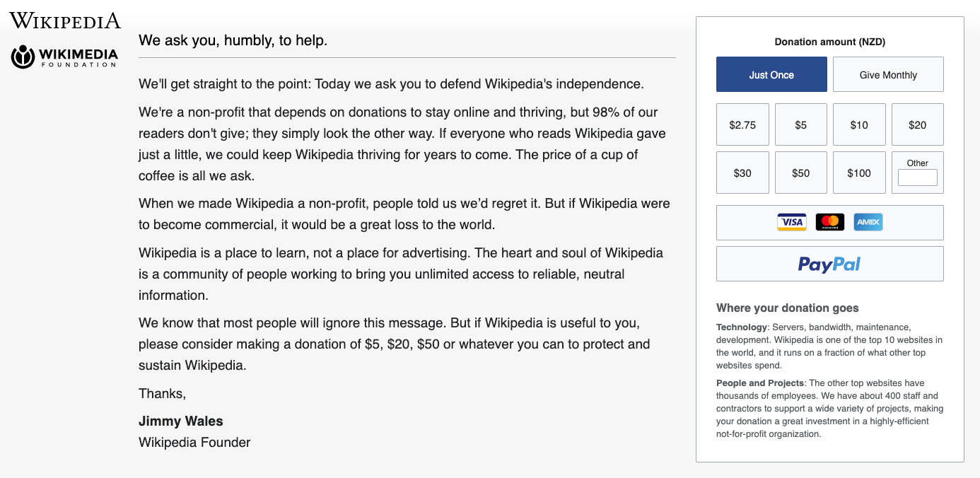Click the Wikimedia globe emblem icon

click(22, 57)
